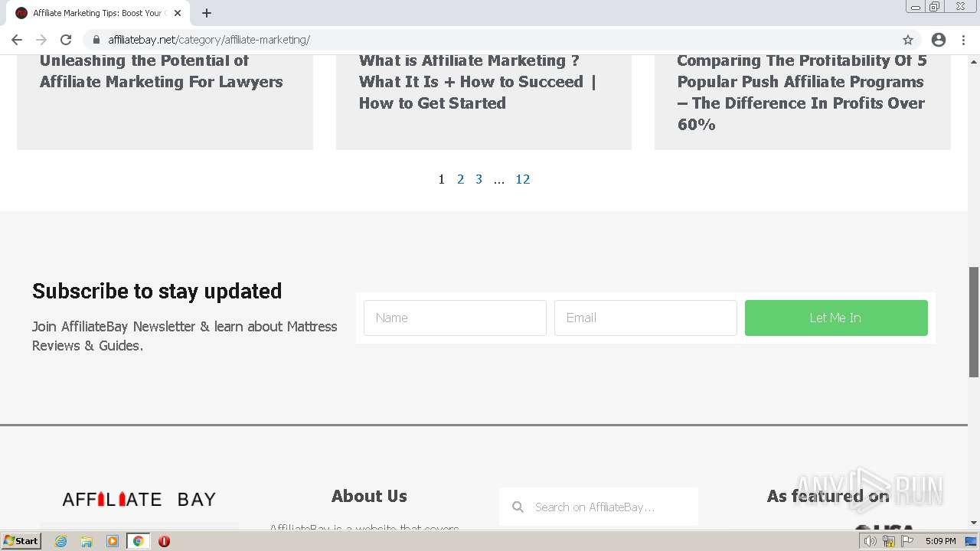This screenshot has width=980, height=551.
Task: View site security lock information
Action: (96, 40)
